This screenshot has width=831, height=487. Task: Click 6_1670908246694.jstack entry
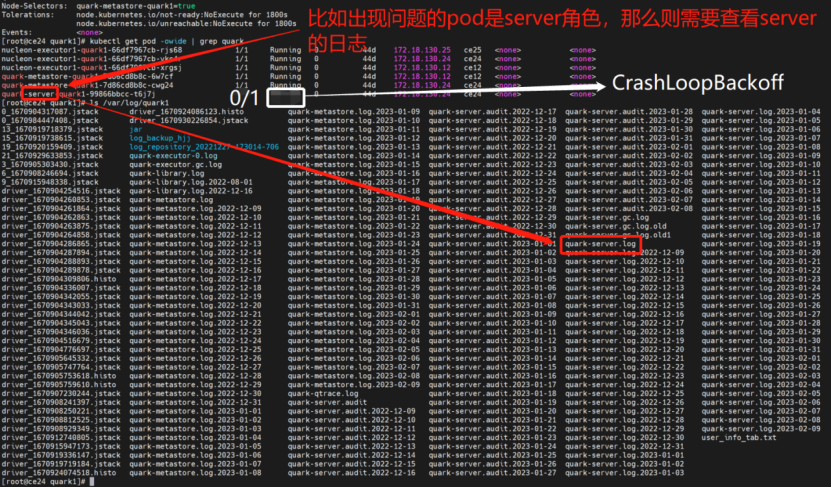pyautogui.click(x=50, y=173)
